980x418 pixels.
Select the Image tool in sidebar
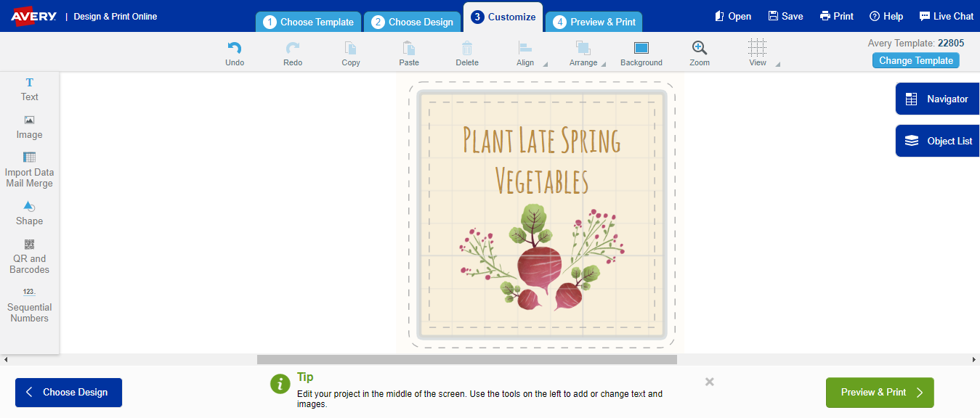30,127
